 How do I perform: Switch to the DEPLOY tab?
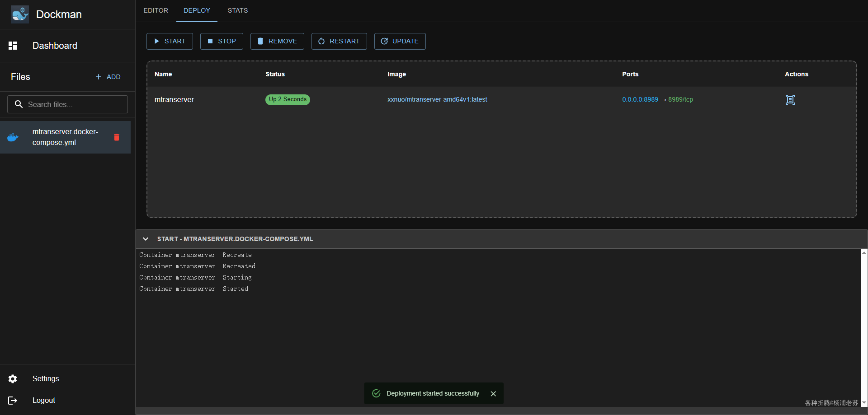pos(197,10)
